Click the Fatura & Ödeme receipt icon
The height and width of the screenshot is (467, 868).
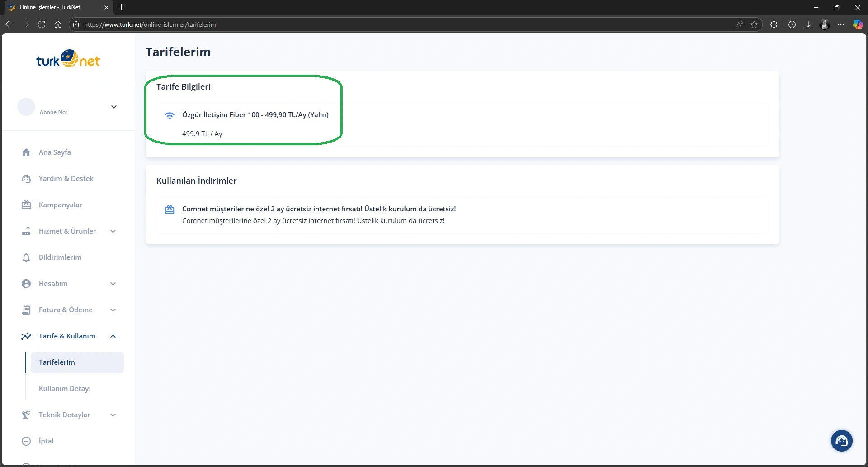pos(26,310)
